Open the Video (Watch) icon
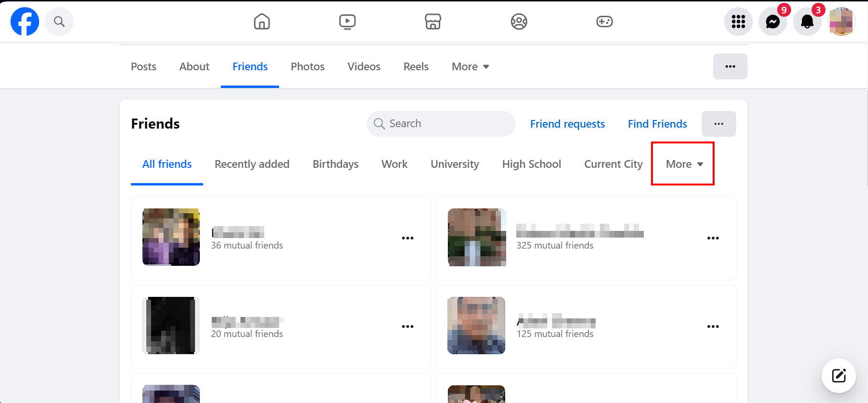Viewport: 868px width, 403px height. click(347, 22)
